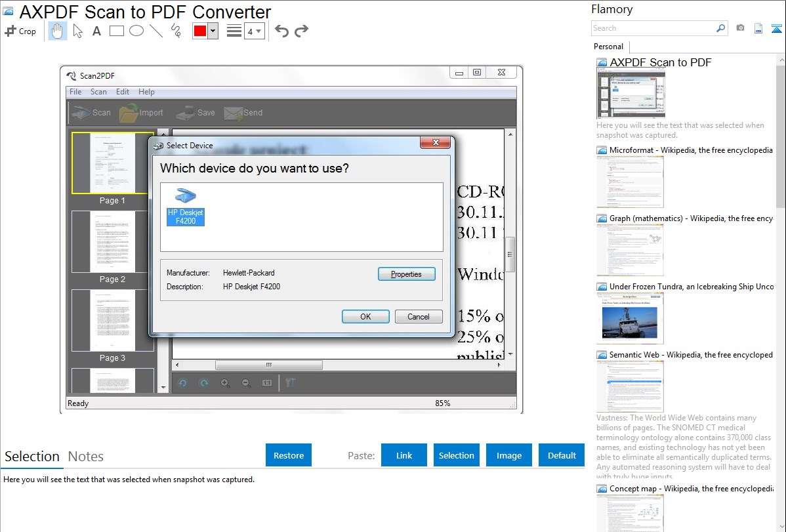
Task: Click the preview vertical scroll up arrow
Action: tap(510, 134)
